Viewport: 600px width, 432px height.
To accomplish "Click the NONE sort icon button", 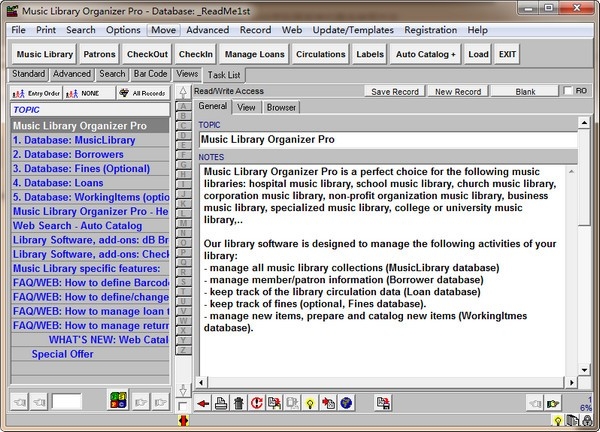I will click(x=86, y=93).
